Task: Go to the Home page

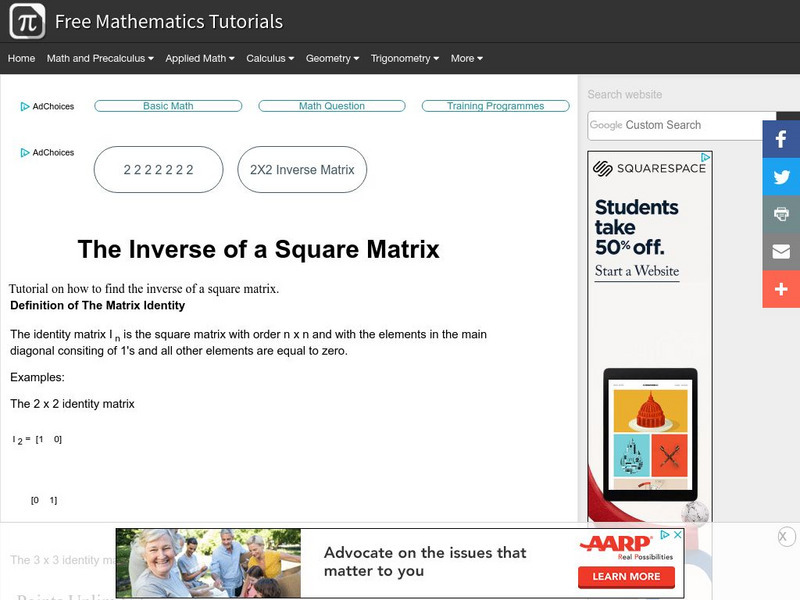Action: tap(21, 58)
